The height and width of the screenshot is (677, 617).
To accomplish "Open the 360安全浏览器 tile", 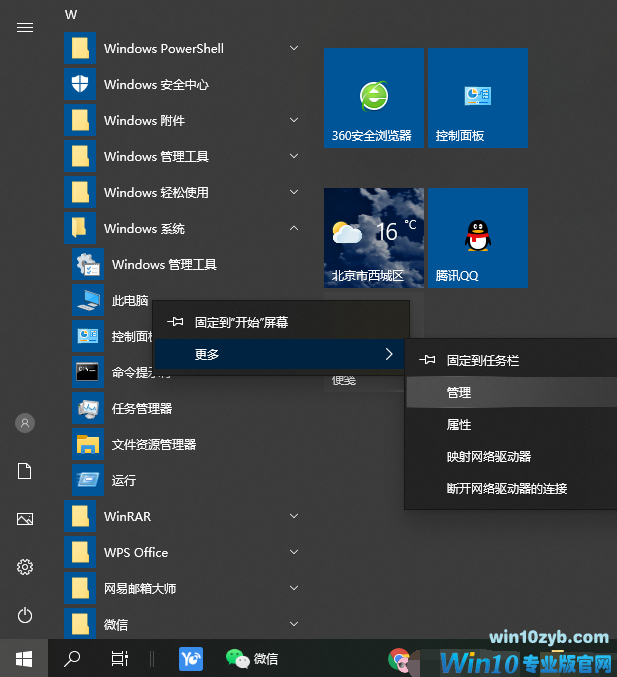I will click(x=374, y=98).
